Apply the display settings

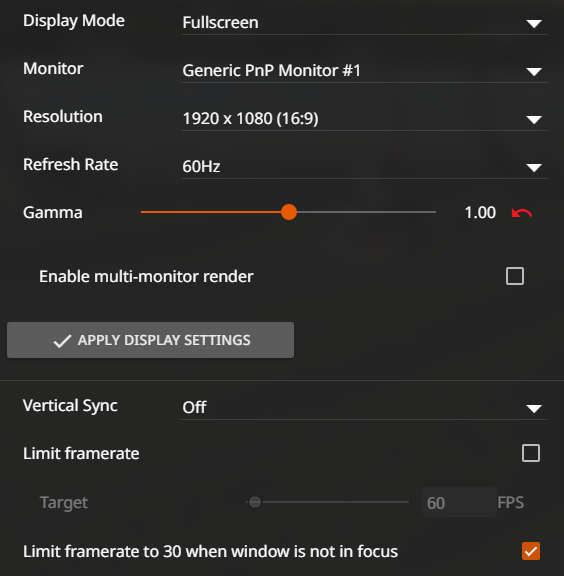tap(150, 340)
